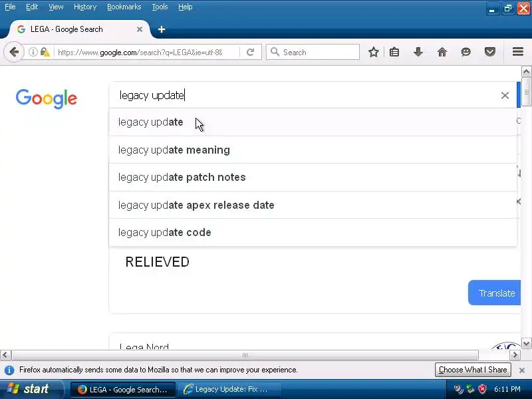The height and width of the screenshot is (399, 532).
Task: Click horizontal scrollbar left arrow
Action: click(5, 355)
